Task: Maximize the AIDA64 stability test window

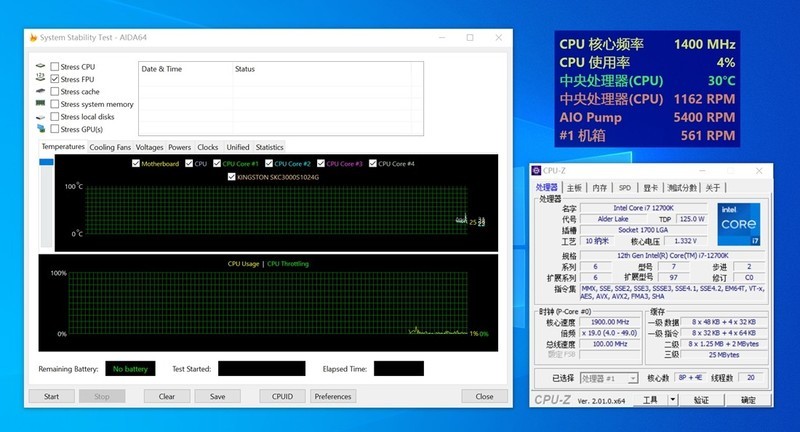Action: coord(470,37)
